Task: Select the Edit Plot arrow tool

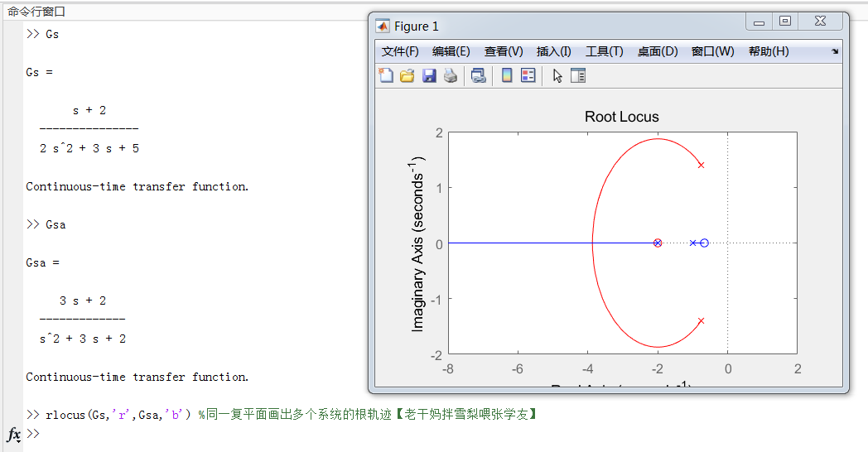Action: 557,76
